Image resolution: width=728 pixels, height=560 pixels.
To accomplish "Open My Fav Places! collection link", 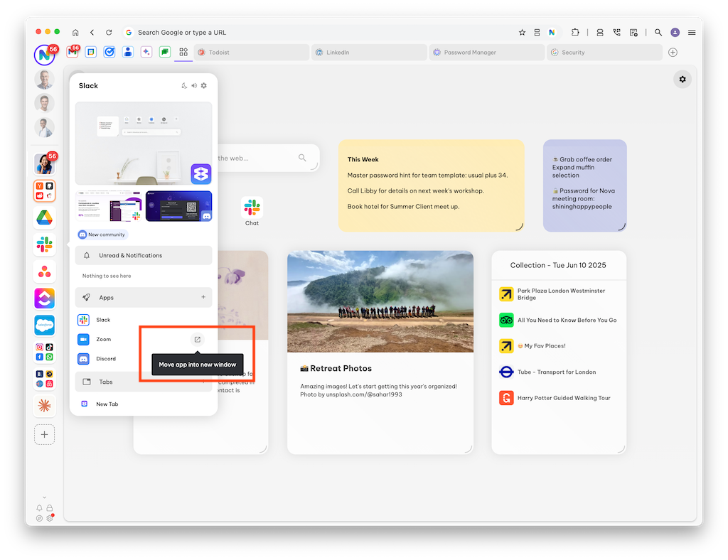I will pyautogui.click(x=559, y=346).
